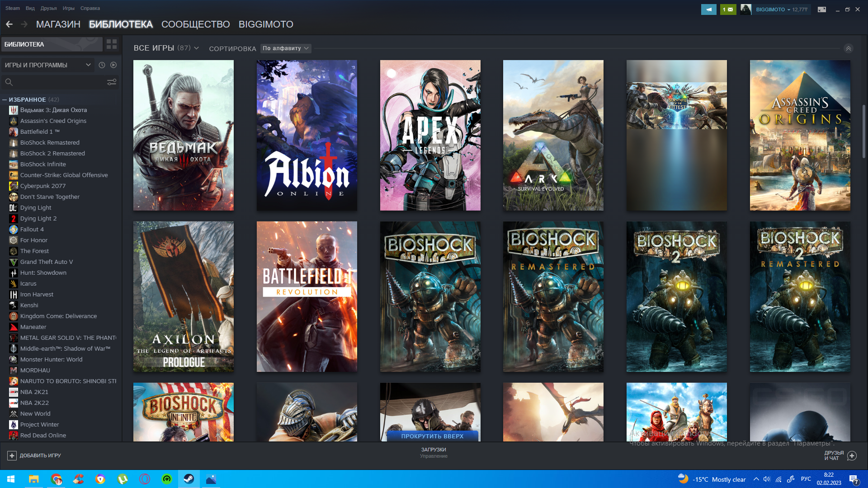Click the plus icon beside ДОБАВИТЬ ИГРУ
Image resolution: width=868 pixels, height=488 pixels.
pos(12,455)
